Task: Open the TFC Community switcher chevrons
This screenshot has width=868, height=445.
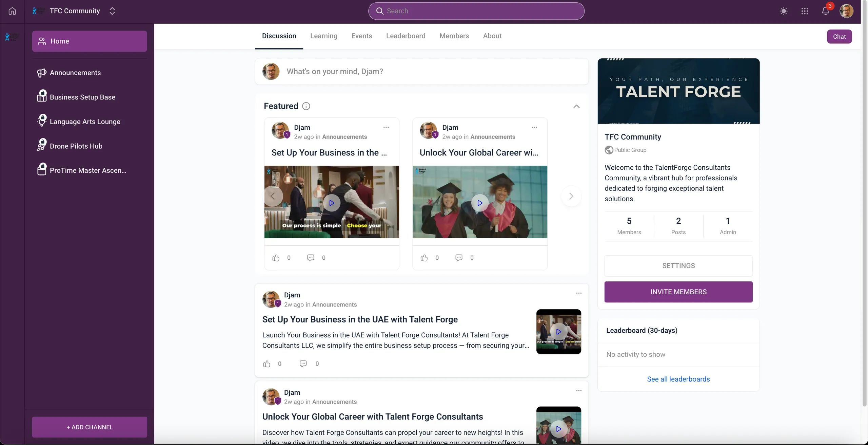Action: (x=112, y=11)
